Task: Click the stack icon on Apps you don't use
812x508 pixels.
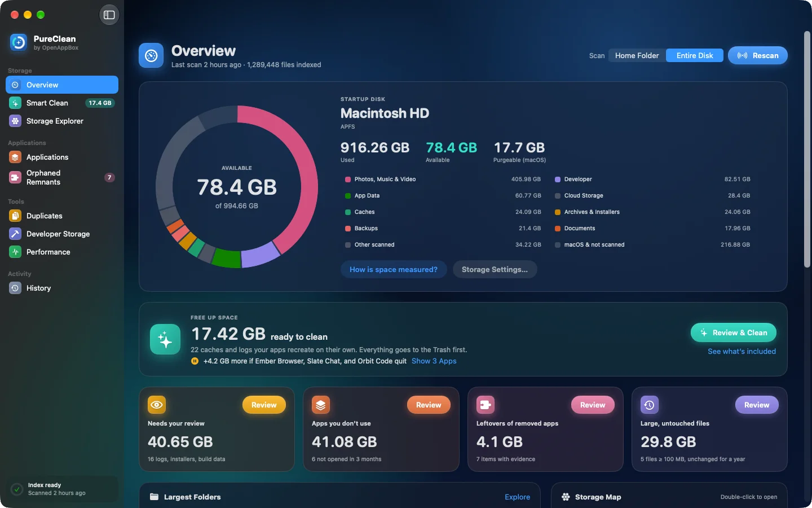Action: 321,405
